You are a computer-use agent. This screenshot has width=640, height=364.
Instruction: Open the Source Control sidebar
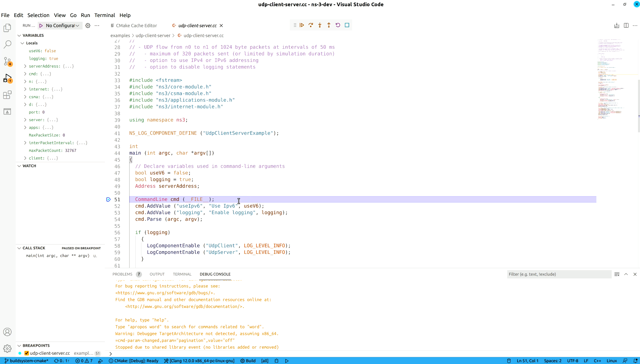(x=7, y=62)
